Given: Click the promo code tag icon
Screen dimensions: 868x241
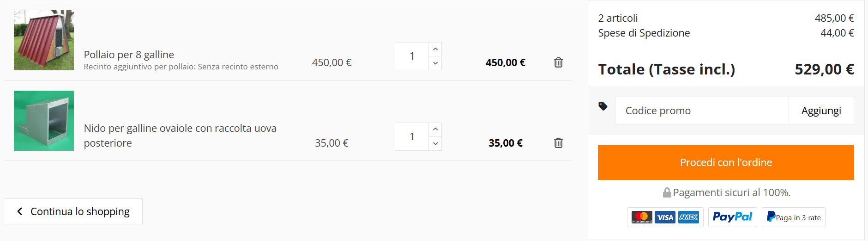Looking at the screenshot, I should [603, 106].
